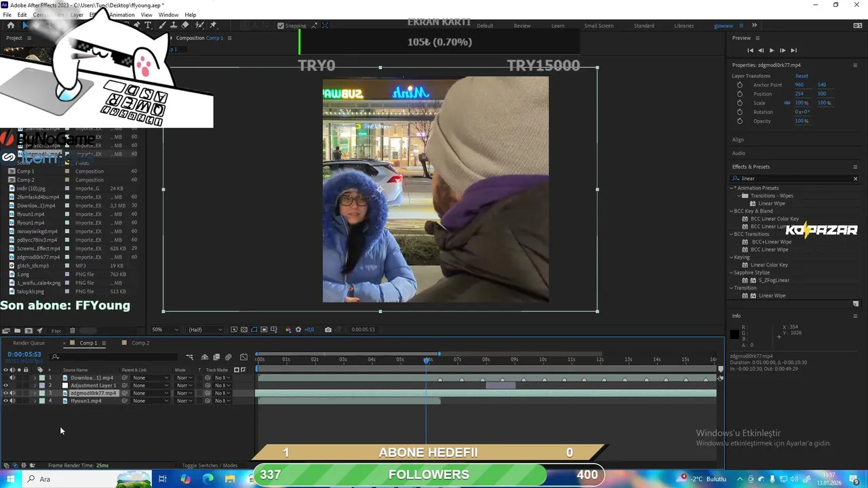
Task: Switch to the Comp 2 timeline tab
Action: tap(140, 343)
